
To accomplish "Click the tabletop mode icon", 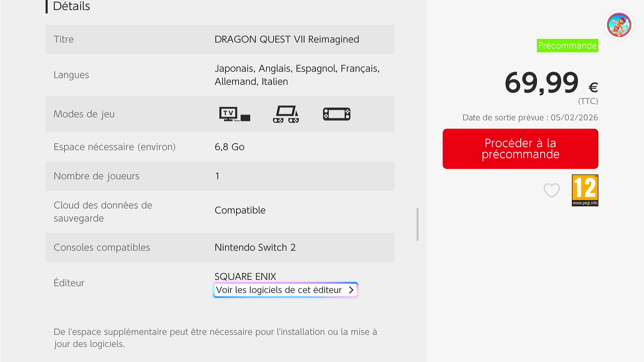I will click(286, 114).
